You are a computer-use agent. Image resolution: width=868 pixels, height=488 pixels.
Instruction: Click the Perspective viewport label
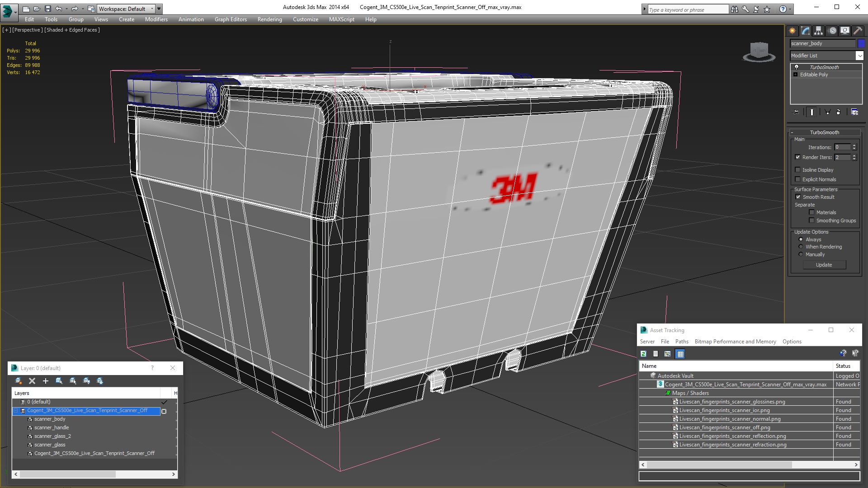tap(27, 30)
